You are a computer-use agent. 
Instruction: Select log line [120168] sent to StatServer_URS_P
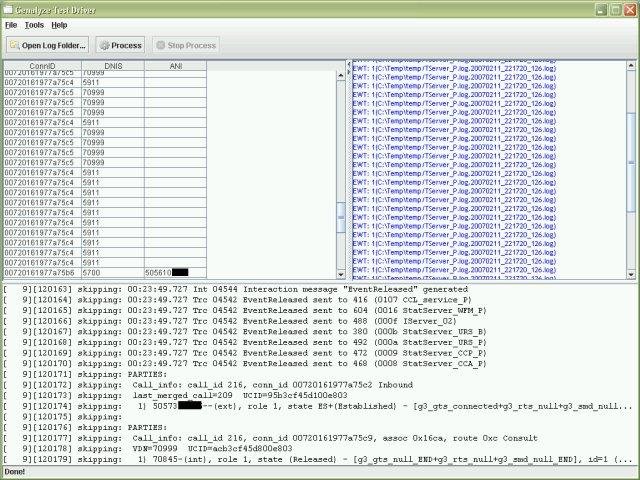245,342
